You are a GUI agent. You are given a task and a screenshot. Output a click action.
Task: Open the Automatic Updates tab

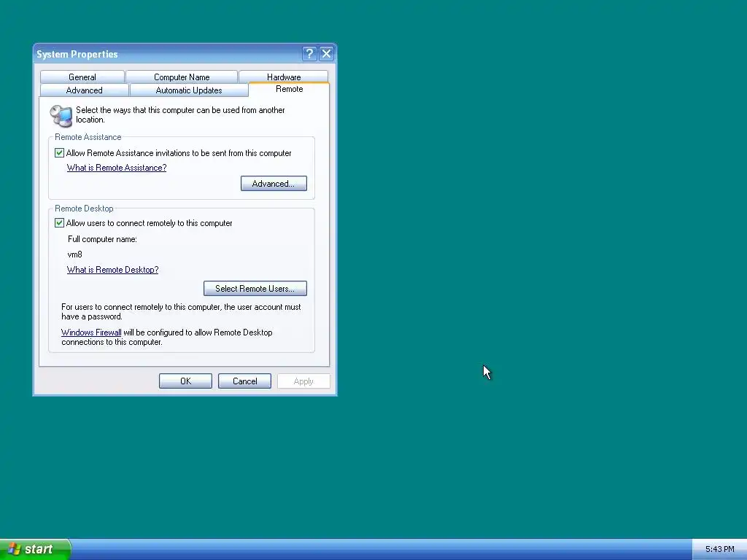[x=189, y=90]
